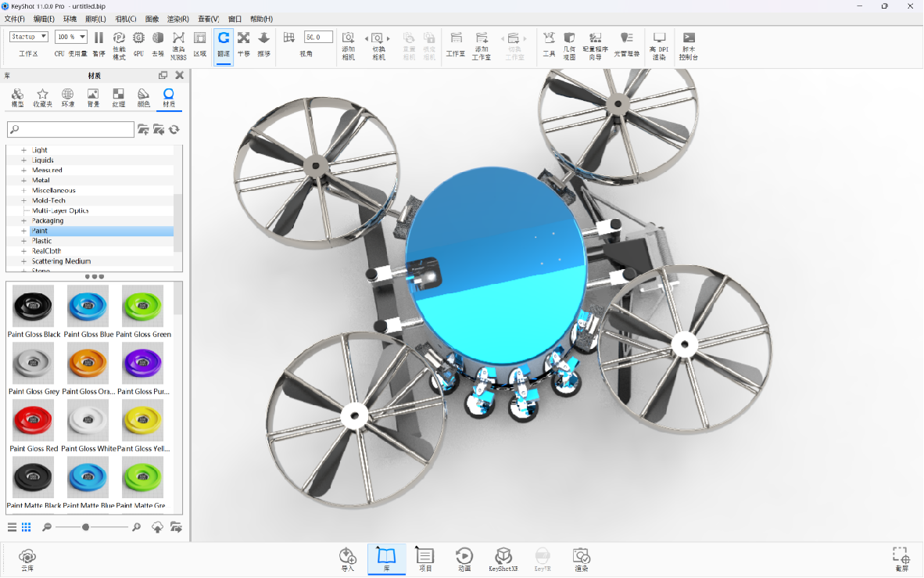
Task: Switch to the 环境 library tab
Action: click(x=68, y=97)
